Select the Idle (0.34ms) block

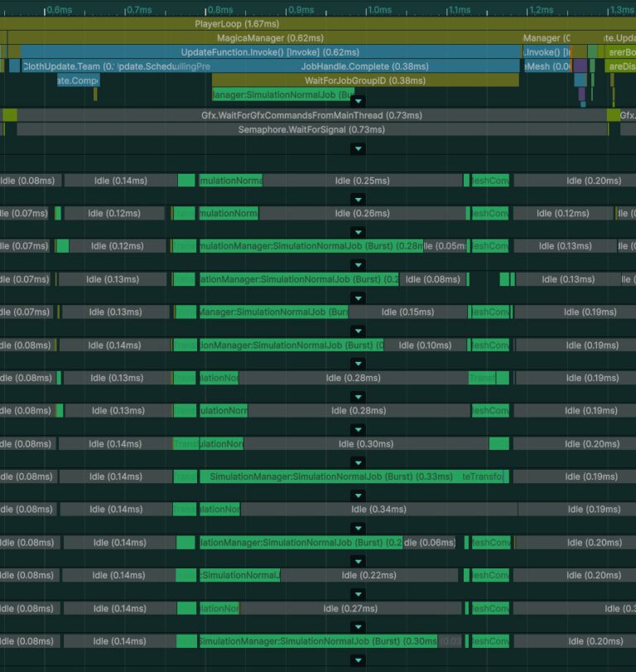pyautogui.click(x=379, y=509)
